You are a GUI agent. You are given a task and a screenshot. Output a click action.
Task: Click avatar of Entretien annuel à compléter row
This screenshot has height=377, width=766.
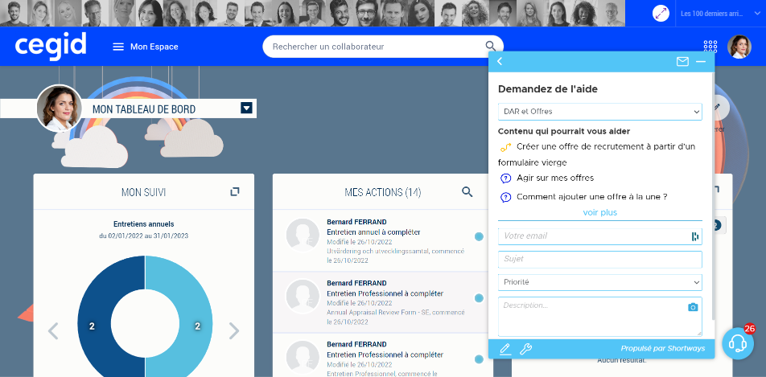(x=303, y=235)
